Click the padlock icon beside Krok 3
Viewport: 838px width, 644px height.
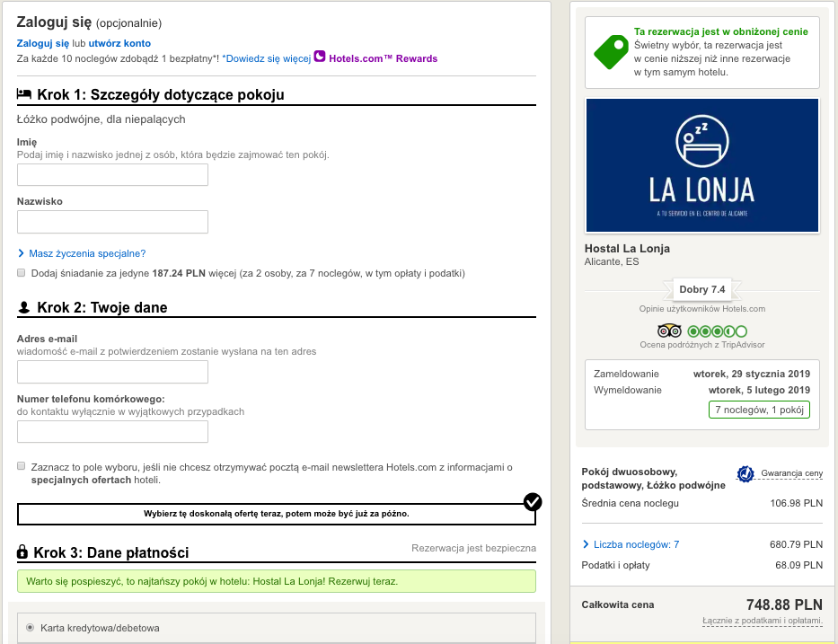click(22, 552)
